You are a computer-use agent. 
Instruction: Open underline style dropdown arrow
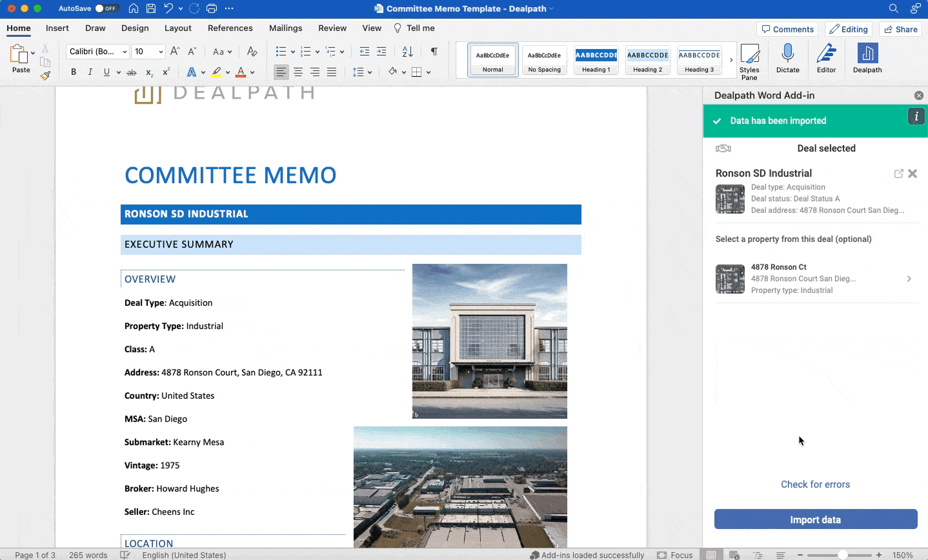point(119,72)
